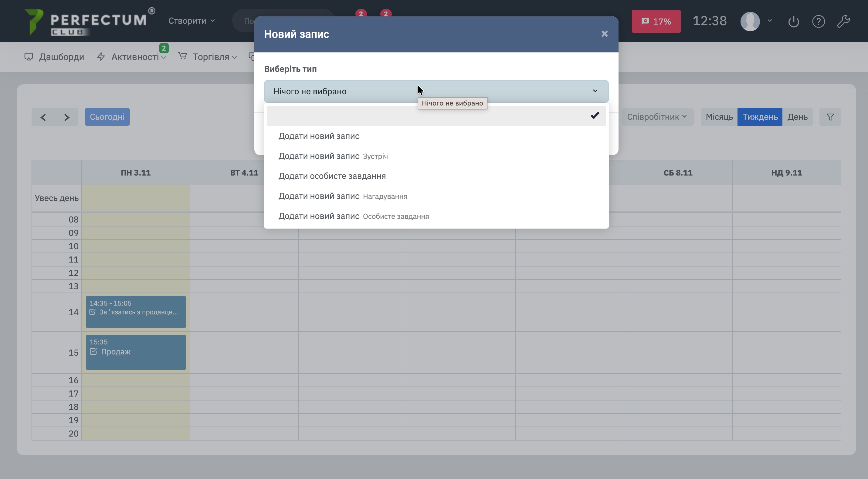The height and width of the screenshot is (479, 868).
Task: Open the help question mark icon
Action: [x=818, y=22]
